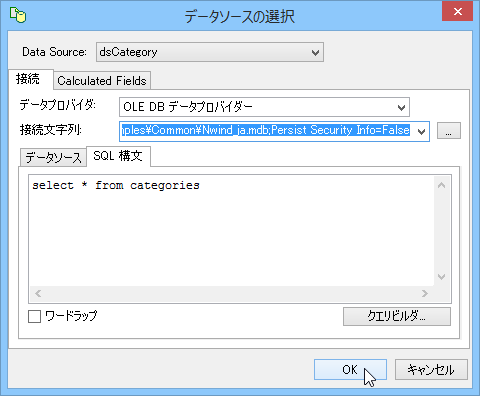This screenshot has height=396, width=480.
Task: Click the SQL editor scroll up arrow
Action: point(442,185)
